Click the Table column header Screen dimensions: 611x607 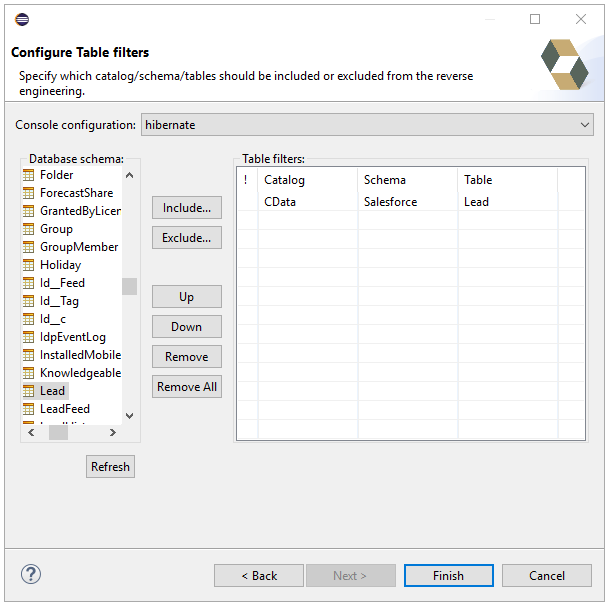(508, 180)
